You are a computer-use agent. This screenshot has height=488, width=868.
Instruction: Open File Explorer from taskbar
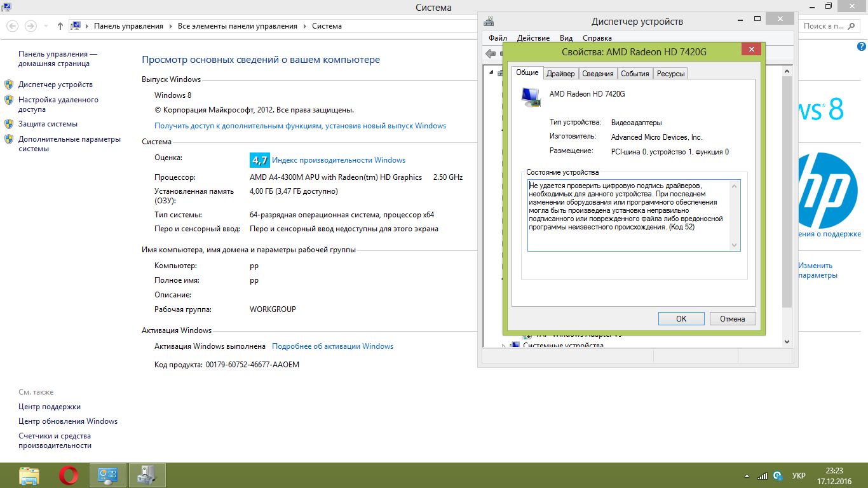pyautogui.click(x=29, y=475)
